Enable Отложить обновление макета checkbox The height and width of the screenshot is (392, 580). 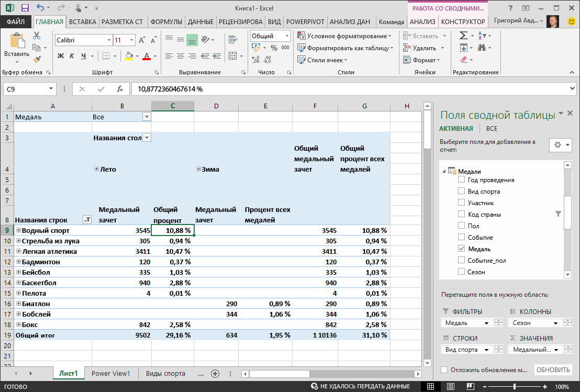tap(444, 370)
